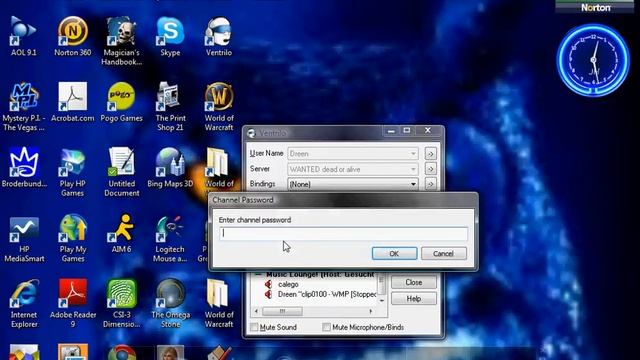Open the Bindings dropdown set to (None)
The image size is (640, 360).
(413, 184)
